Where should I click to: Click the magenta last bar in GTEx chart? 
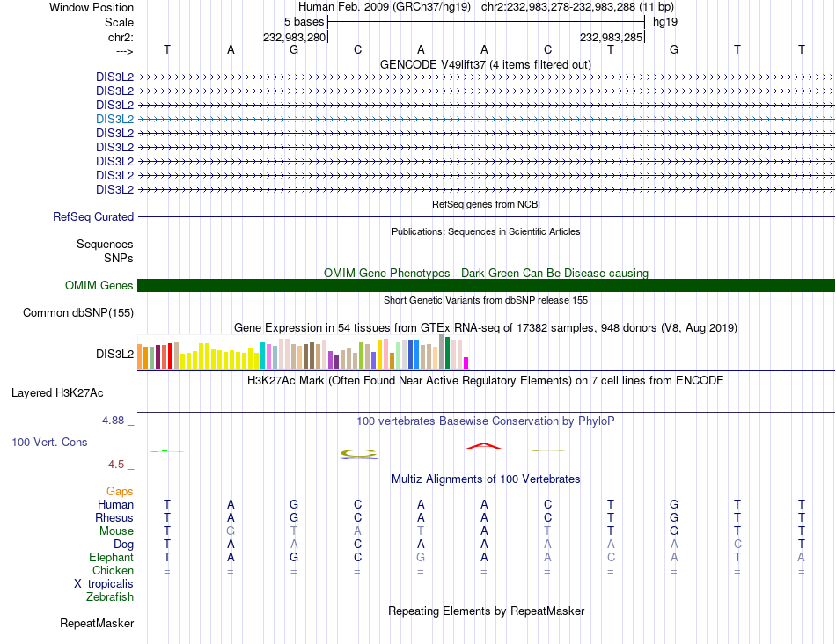[466, 363]
